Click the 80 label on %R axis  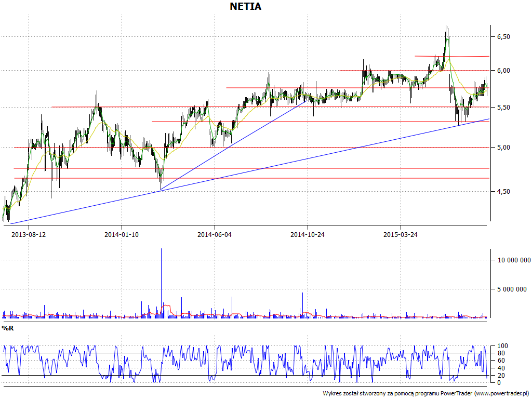coord(501,353)
